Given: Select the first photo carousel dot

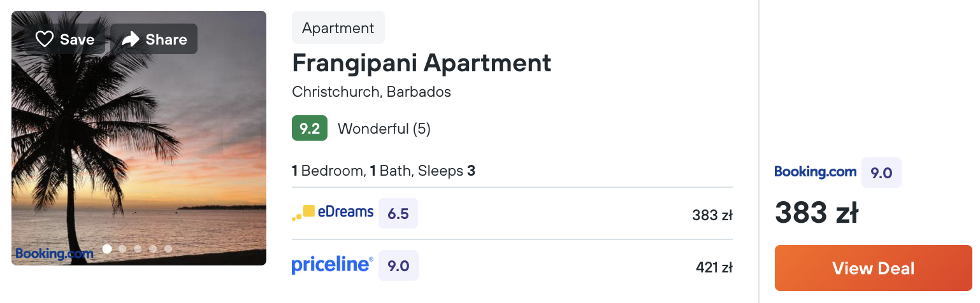Looking at the screenshot, I should point(107,249).
